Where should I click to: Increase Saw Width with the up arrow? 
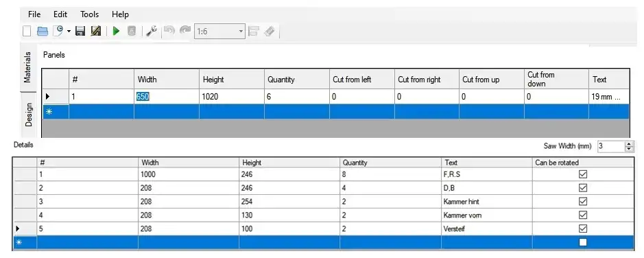pyautogui.click(x=629, y=144)
